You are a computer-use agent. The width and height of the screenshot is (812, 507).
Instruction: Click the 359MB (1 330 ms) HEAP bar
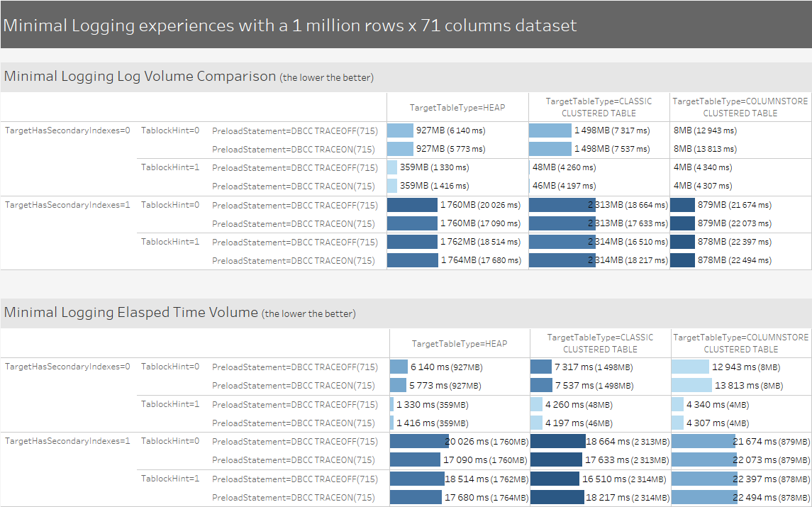pos(392,167)
